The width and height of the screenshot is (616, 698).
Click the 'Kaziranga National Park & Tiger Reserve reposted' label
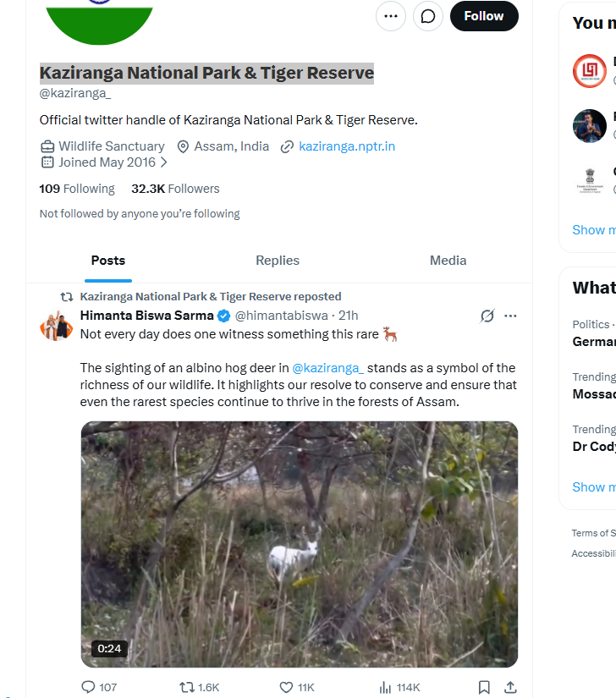point(211,296)
